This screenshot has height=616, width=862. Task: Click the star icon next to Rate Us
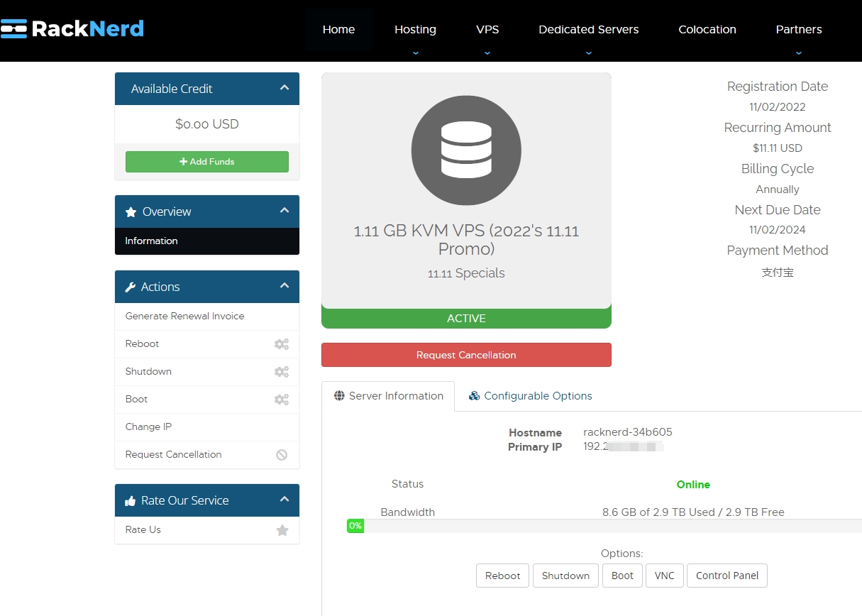click(x=282, y=530)
